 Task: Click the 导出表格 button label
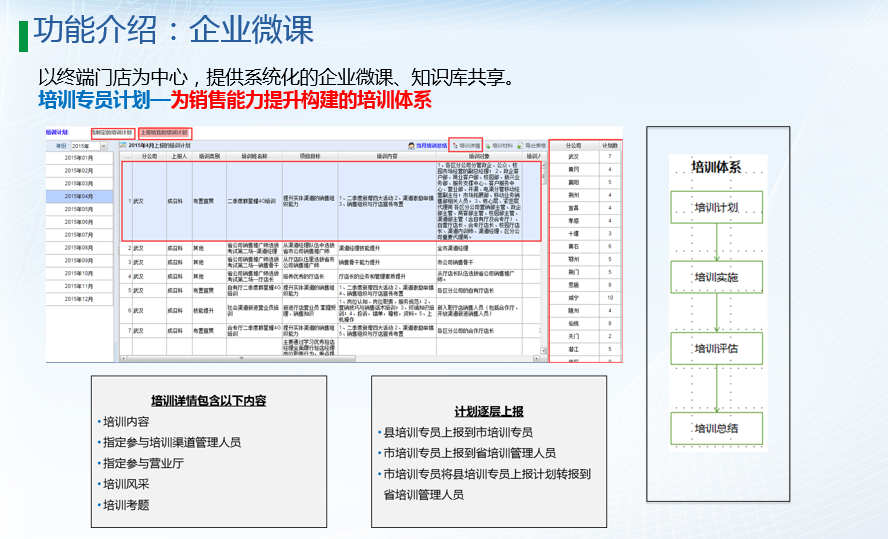[535, 146]
